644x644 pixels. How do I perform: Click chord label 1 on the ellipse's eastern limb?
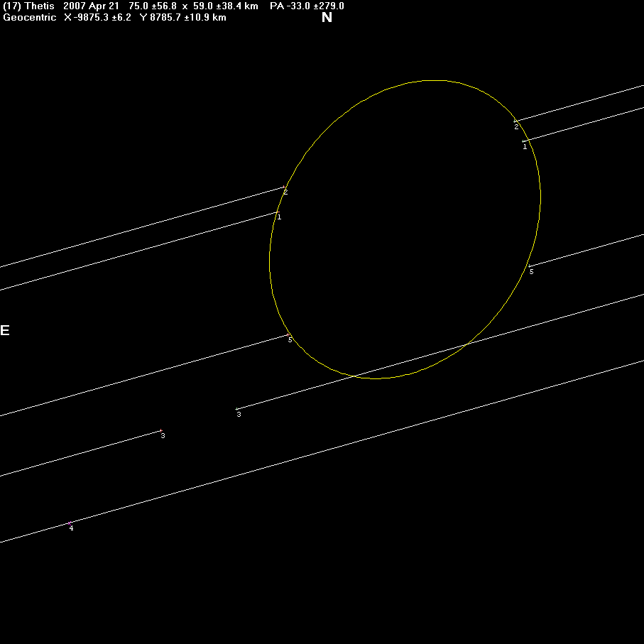pos(279,217)
